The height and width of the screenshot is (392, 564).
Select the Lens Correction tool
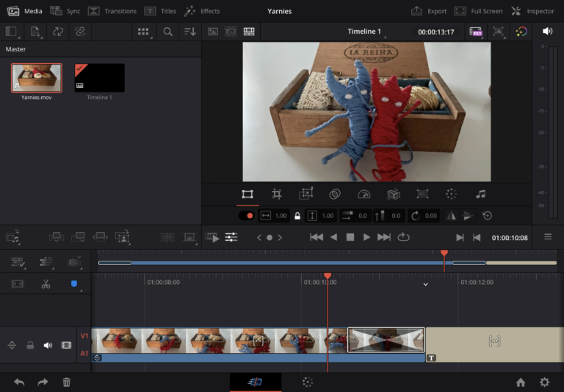tap(422, 195)
